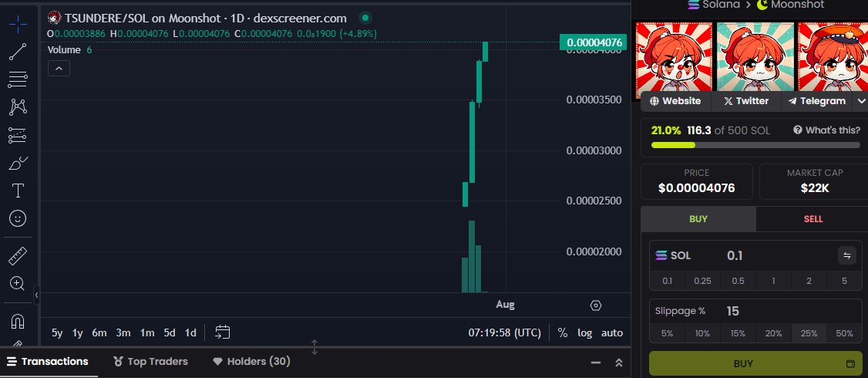Minimize the transactions panel
The image size is (868, 378).
tap(596, 363)
